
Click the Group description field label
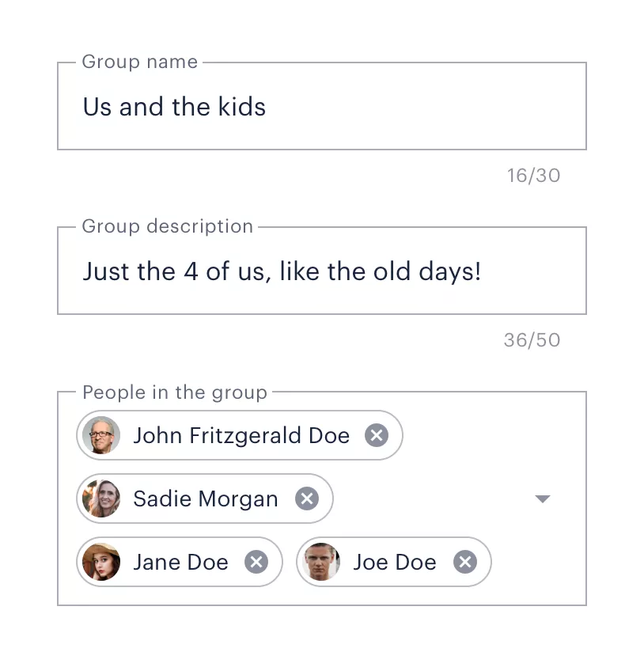click(x=168, y=226)
